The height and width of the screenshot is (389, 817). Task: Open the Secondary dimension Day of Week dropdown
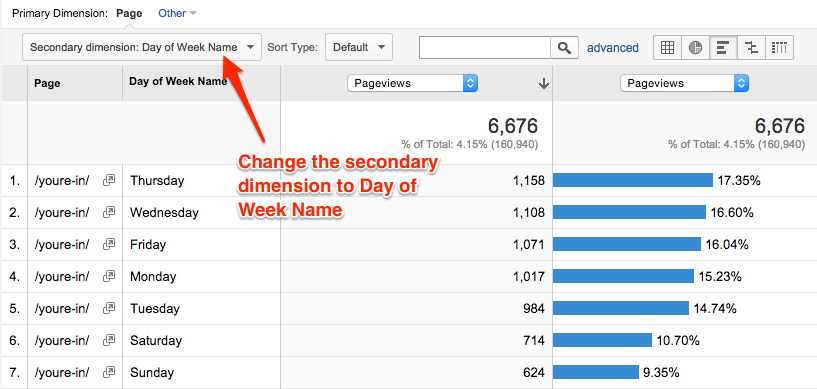(142, 47)
